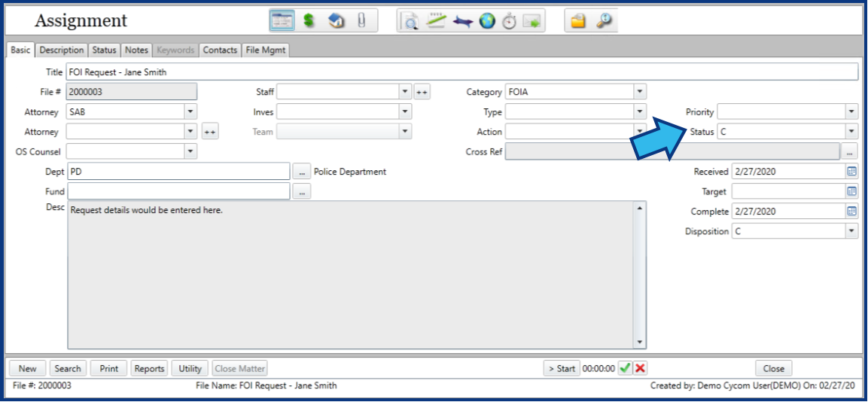Select the assignment form view icon
The height and width of the screenshot is (402, 868).
click(282, 21)
